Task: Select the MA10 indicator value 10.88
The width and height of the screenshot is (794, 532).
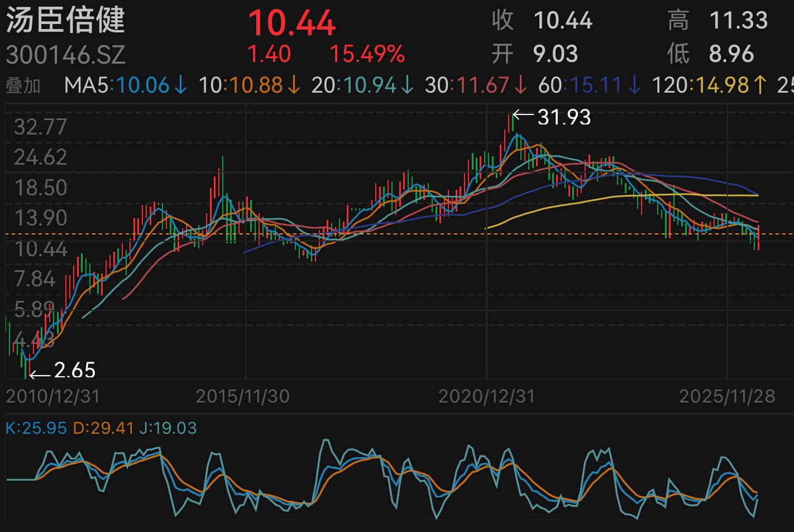Action: coord(256,85)
